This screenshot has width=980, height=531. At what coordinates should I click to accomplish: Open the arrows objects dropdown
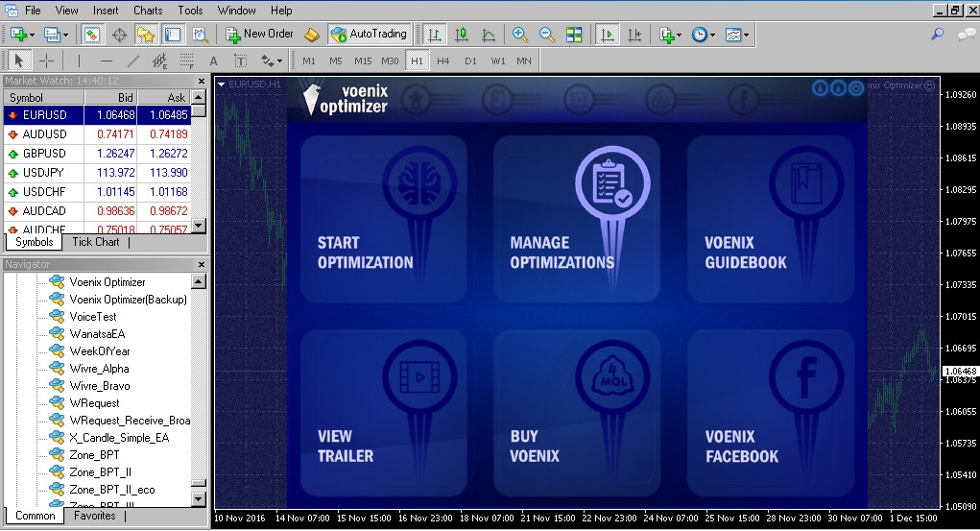click(272, 60)
